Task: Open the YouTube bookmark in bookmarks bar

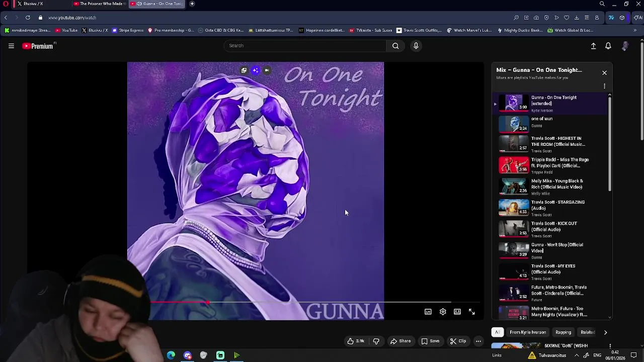Action: pyautogui.click(x=66, y=30)
